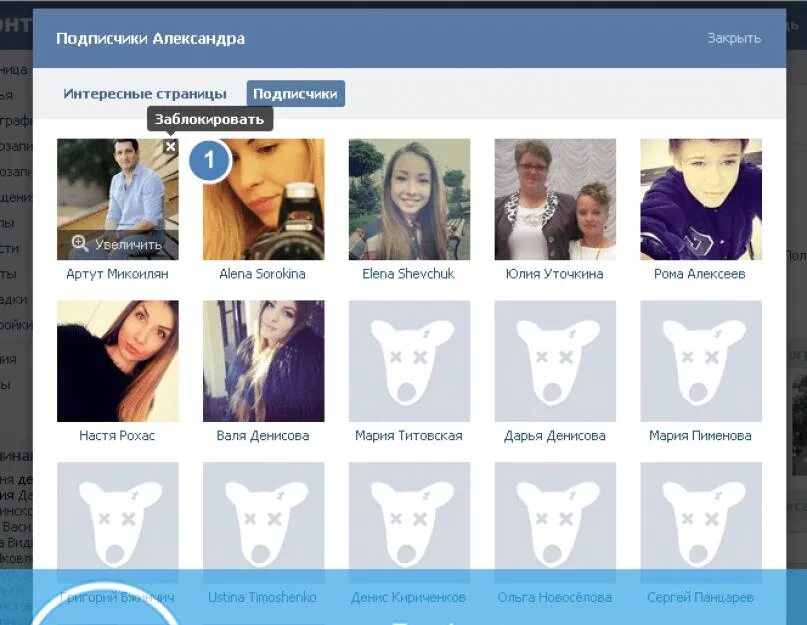The image size is (807, 625).
Task: Open the Валя Денисова name link
Action: point(262,436)
